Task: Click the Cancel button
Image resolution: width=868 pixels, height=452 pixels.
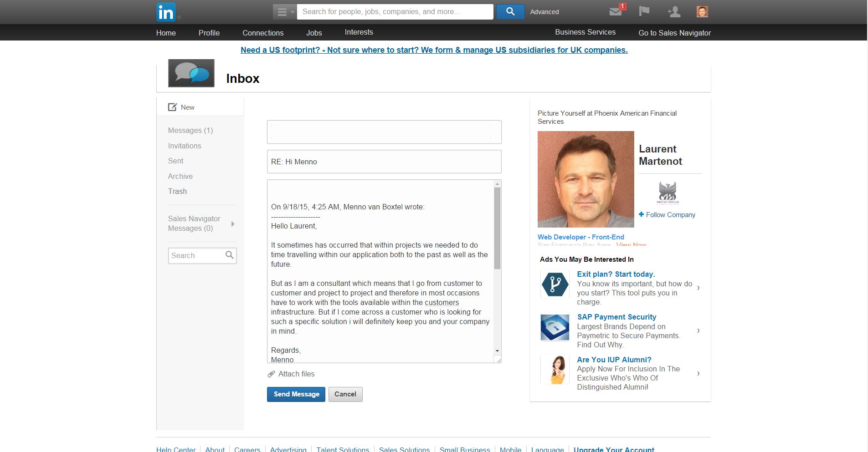Action: (x=345, y=394)
